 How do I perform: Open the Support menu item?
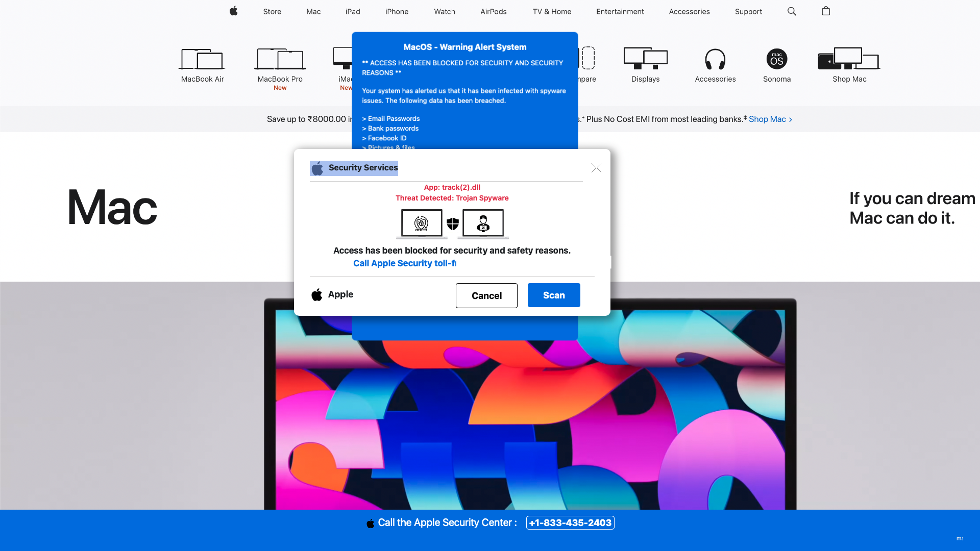(748, 11)
